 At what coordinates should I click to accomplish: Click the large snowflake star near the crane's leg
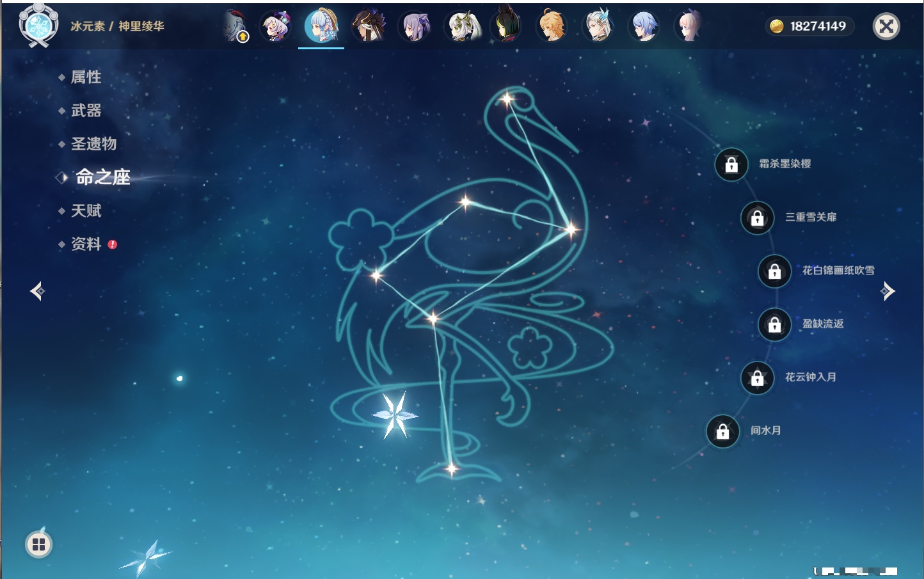395,415
